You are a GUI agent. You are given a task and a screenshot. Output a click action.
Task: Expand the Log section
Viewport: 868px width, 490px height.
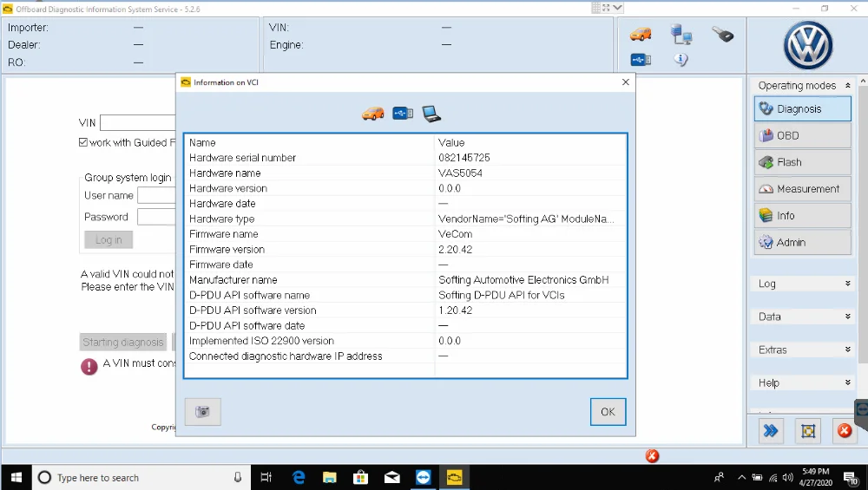click(847, 284)
